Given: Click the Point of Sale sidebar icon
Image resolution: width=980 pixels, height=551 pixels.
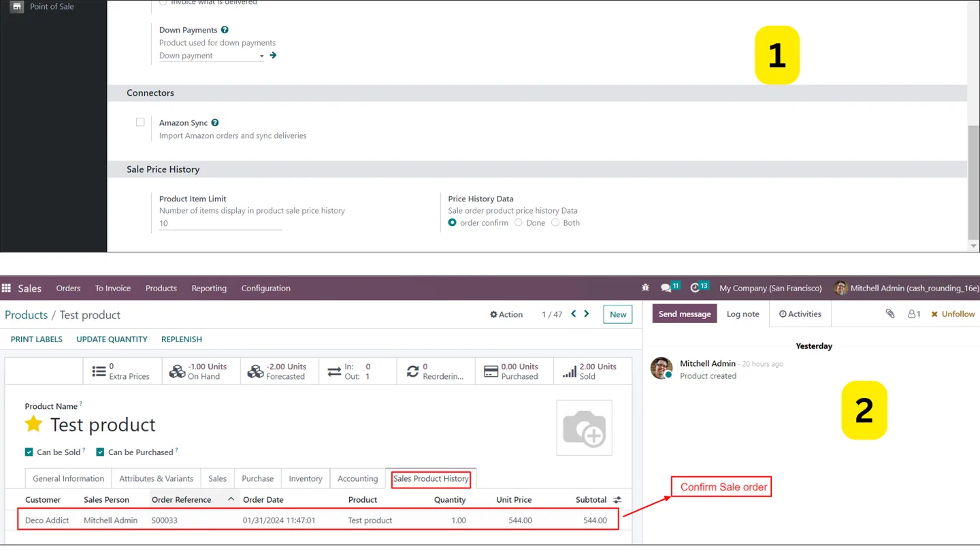Looking at the screenshot, I should tap(16, 7).
